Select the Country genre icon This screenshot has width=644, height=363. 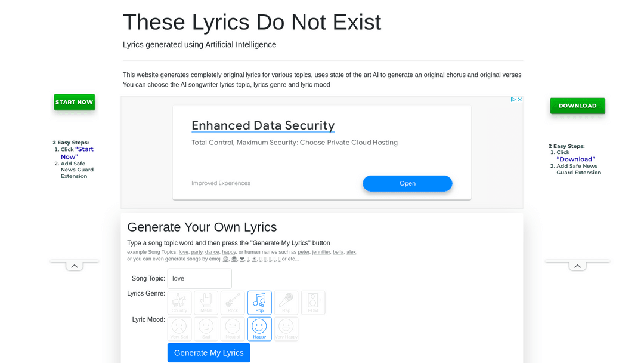179,303
